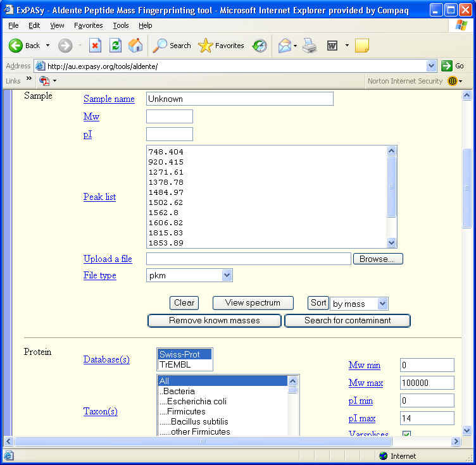Click the horizontal scrollbar right arrow
This screenshot has width=476, height=465.
point(456,442)
